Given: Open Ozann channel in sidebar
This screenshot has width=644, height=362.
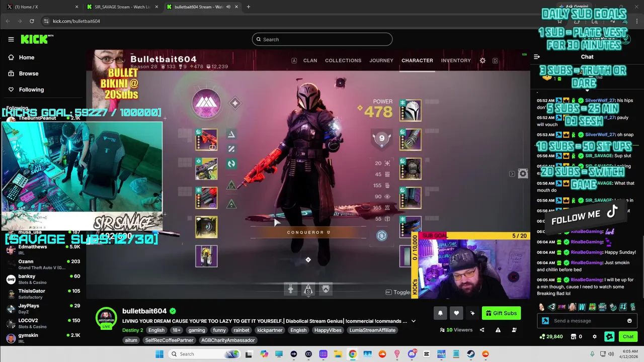Looking at the screenshot, I should (43, 264).
